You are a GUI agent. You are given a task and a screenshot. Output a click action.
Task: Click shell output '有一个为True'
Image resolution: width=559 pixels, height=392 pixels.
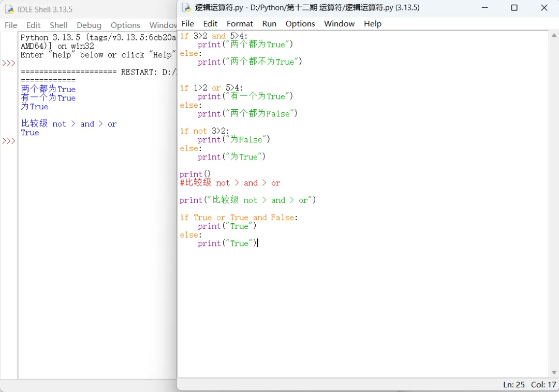point(48,98)
